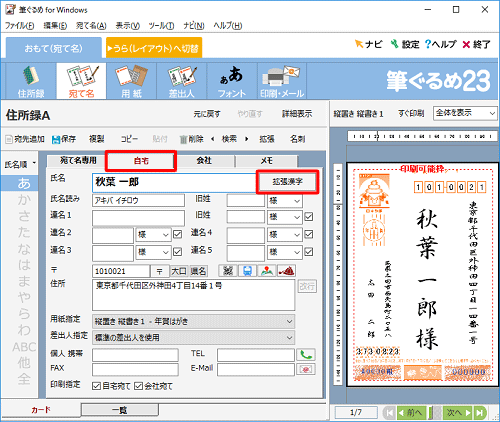Toggle checkbox in the 連名1 row
Screen dimensions: 500x422
pos(309,217)
